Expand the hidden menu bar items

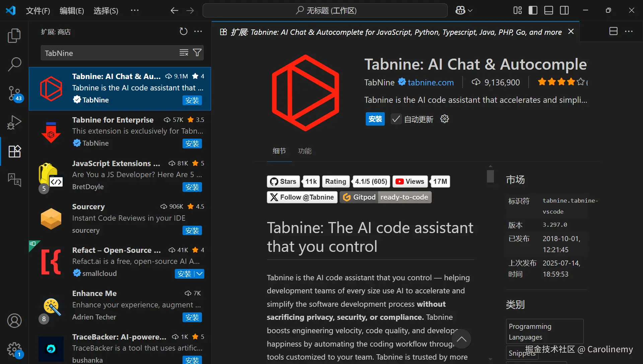tap(135, 10)
